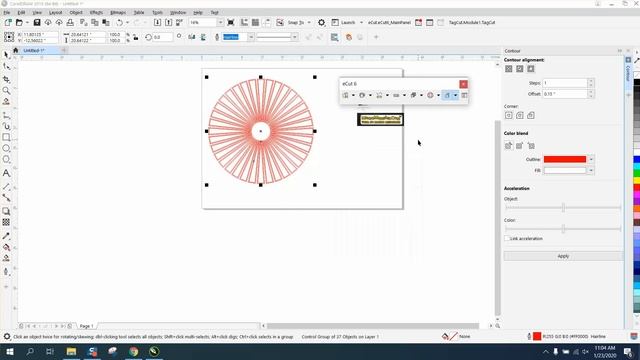
Task: Select the Color Eyedropper tool
Action: click(x=6, y=236)
